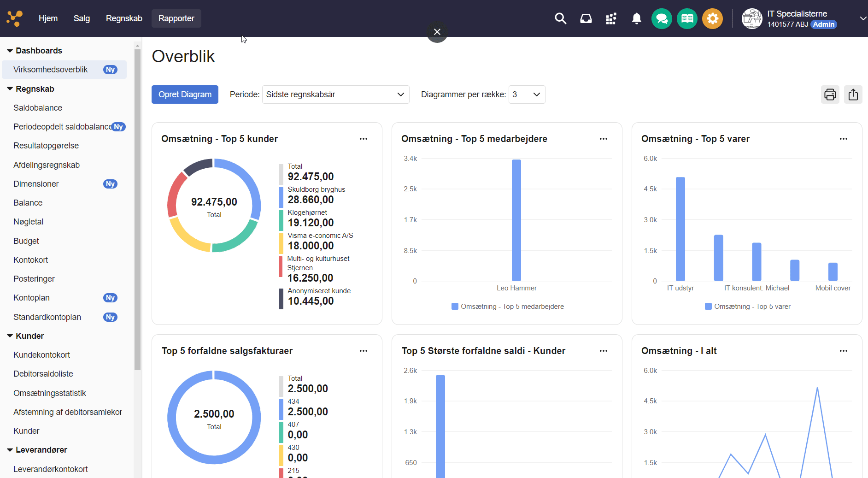
Task: Click the search magnifier icon
Action: tap(560, 18)
